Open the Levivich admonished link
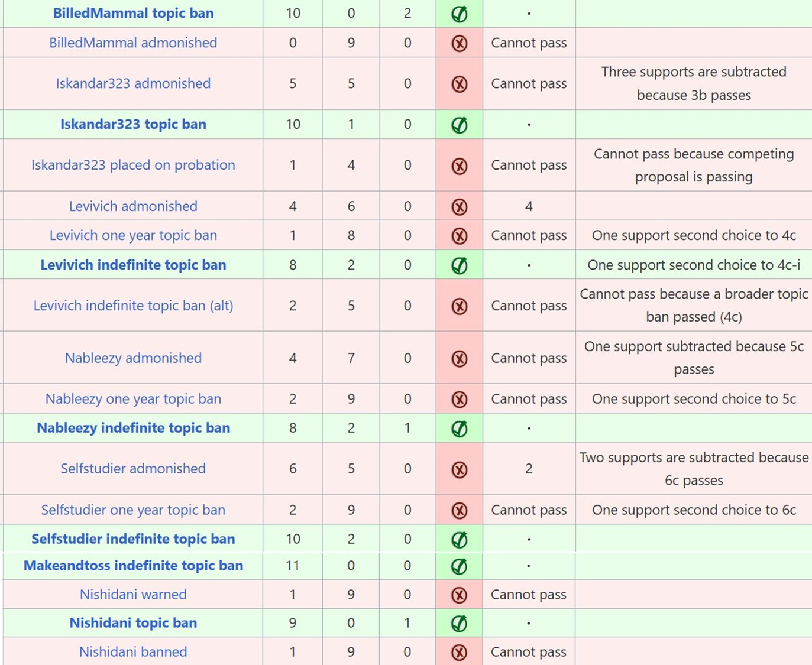The height and width of the screenshot is (665, 812). 133,206
